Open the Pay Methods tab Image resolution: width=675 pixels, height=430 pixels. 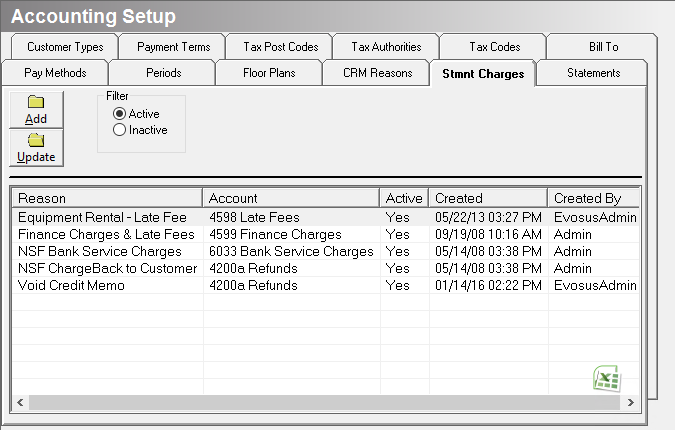56,73
